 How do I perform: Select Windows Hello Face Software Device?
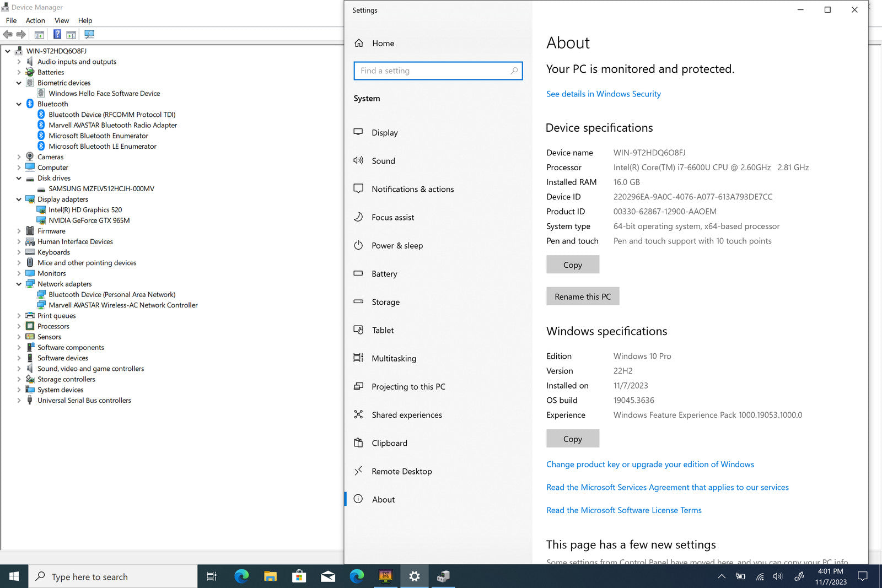coord(104,94)
